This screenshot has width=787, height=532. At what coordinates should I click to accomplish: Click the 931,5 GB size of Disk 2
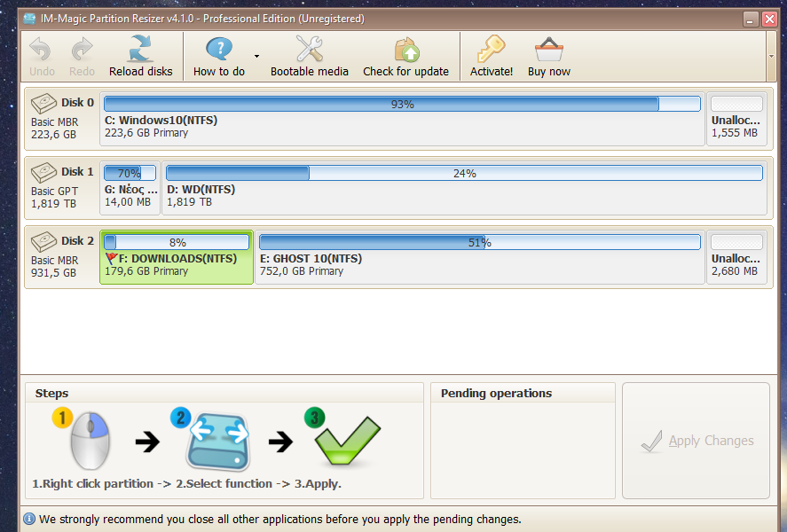[53, 273]
